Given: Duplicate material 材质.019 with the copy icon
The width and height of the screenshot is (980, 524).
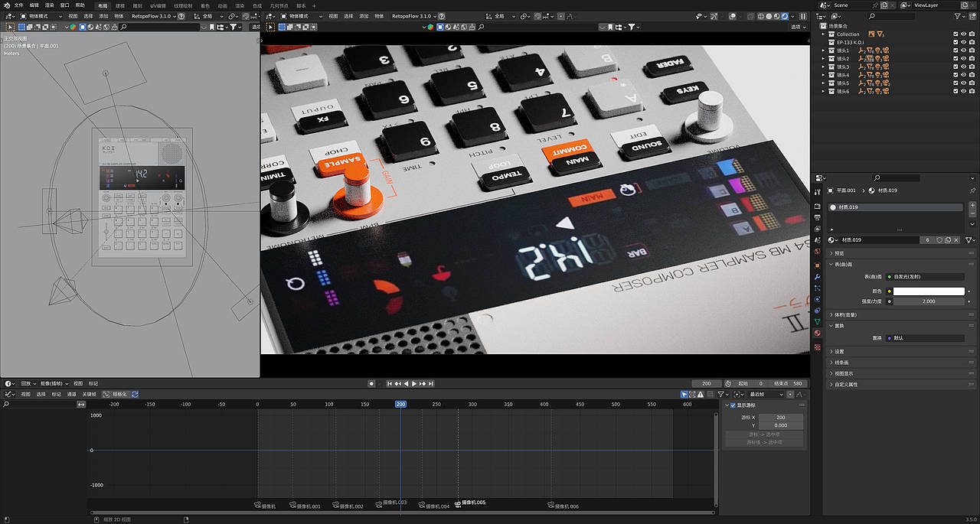Looking at the screenshot, I should (x=948, y=239).
